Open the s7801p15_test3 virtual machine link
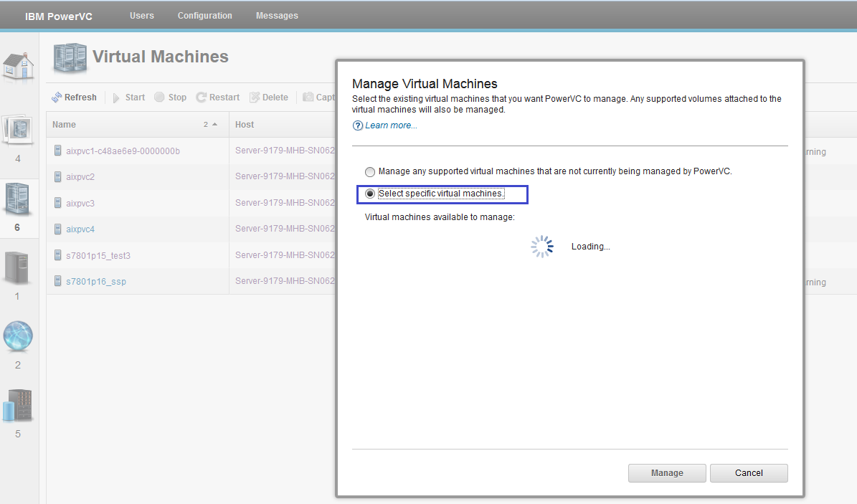 click(98, 255)
